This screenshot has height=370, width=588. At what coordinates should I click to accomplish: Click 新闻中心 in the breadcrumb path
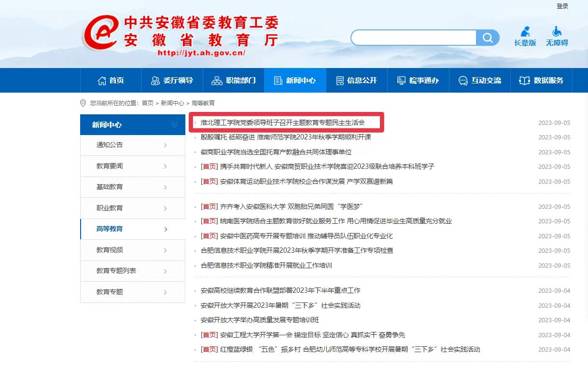[x=172, y=103]
